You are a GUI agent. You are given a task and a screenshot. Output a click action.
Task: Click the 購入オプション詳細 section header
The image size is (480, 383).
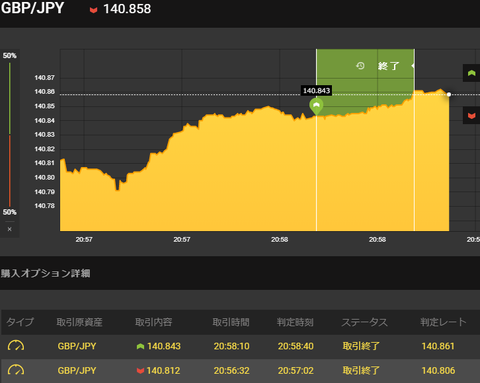click(45, 273)
